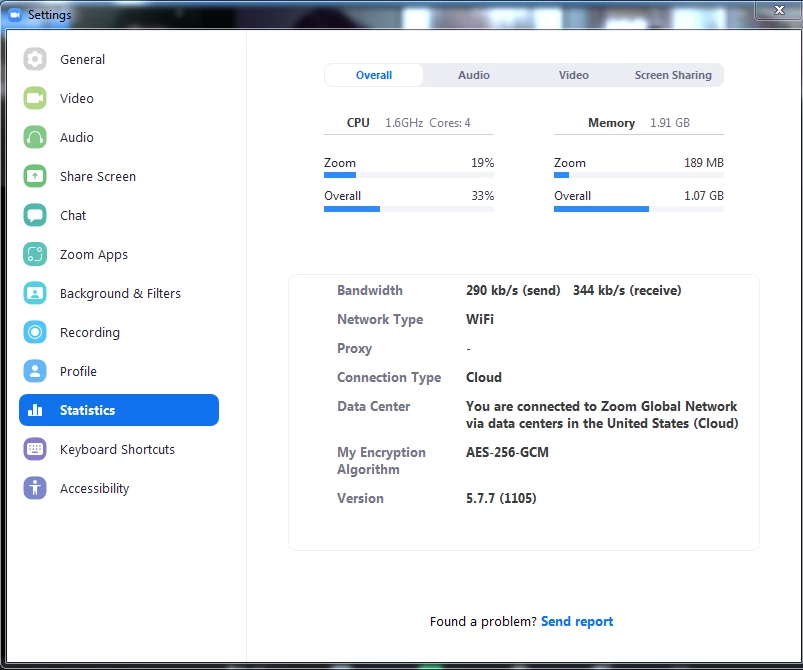The image size is (803, 670).
Task: Click the Settings window title
Action: tap(50, 15)
